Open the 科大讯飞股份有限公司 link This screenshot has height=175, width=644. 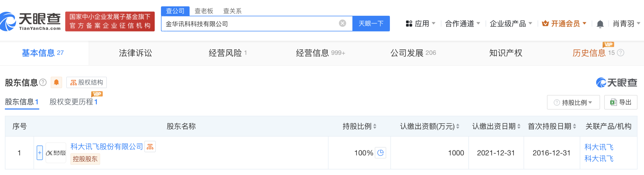pos(107,147)
